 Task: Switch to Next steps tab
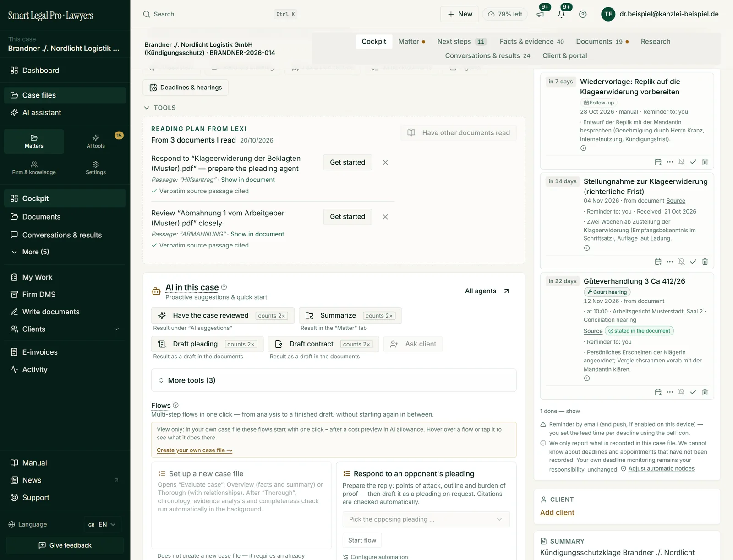462,41
